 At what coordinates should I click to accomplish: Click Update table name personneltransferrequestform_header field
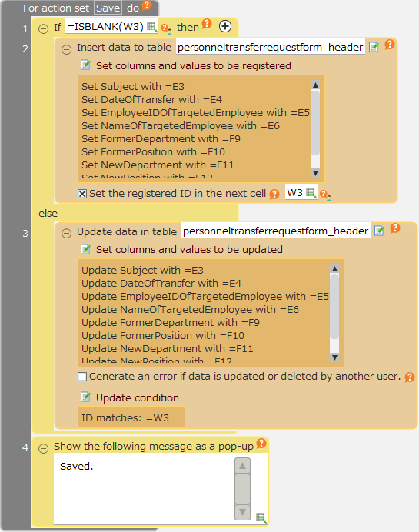[276, 231]
